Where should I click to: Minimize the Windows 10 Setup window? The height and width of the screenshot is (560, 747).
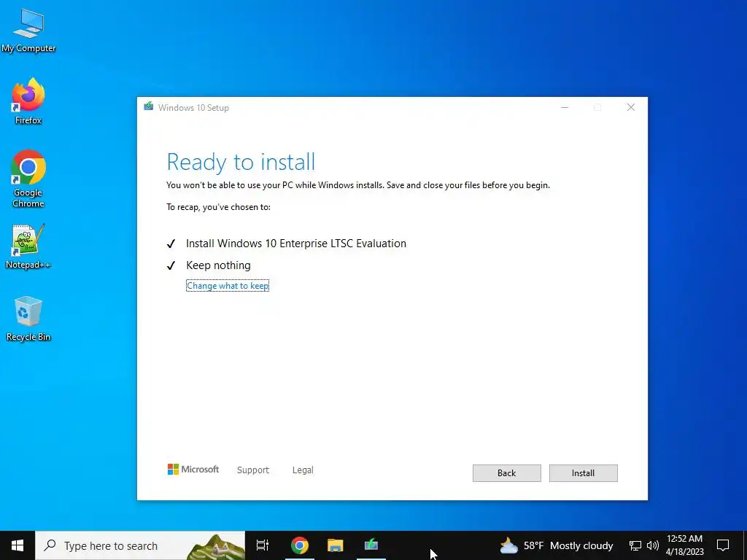click(565, 107)
